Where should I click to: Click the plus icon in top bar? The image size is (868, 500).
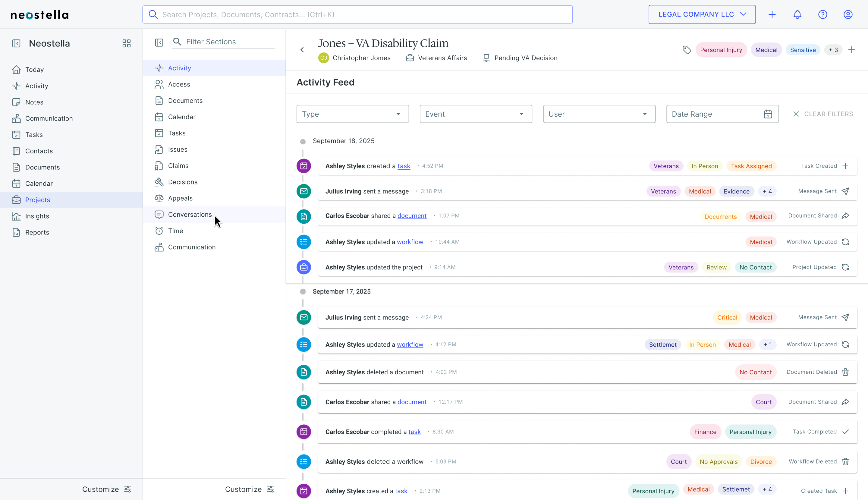click(772, 14)
